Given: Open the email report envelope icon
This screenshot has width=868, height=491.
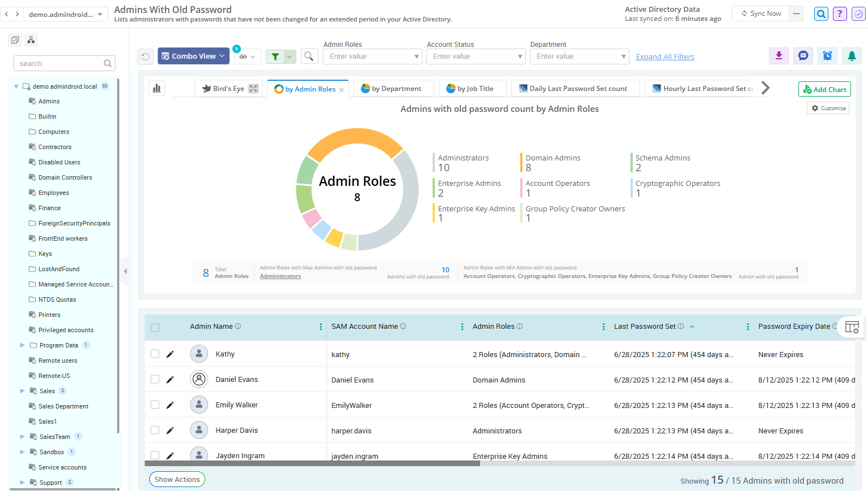Looking at the screenshot, I should click(803, 55).
